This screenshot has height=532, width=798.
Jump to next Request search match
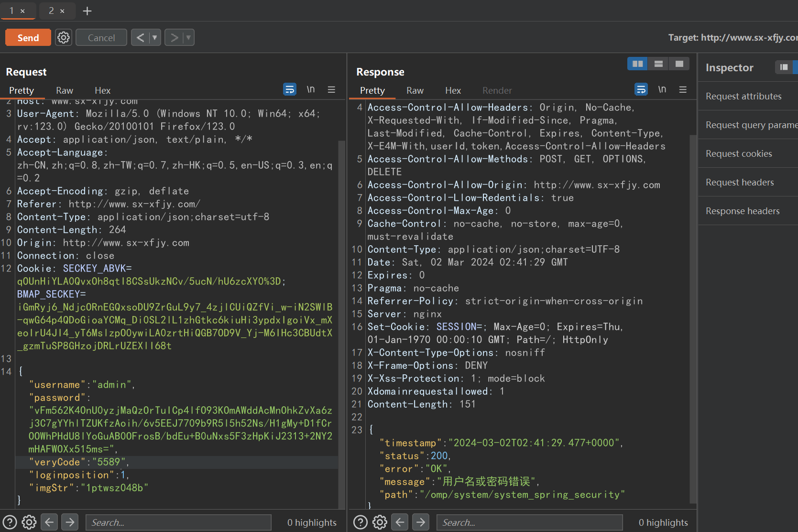click(70, 522)
